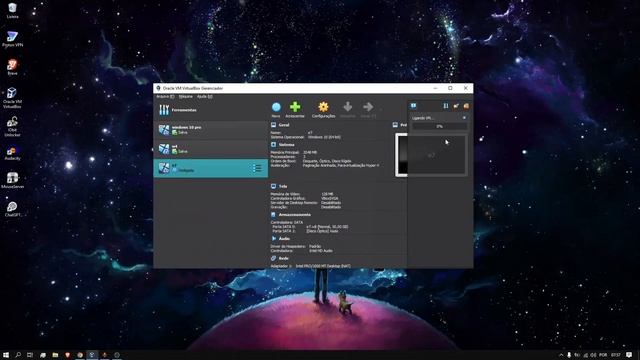Click the Pré-visualização section icon

395,125
